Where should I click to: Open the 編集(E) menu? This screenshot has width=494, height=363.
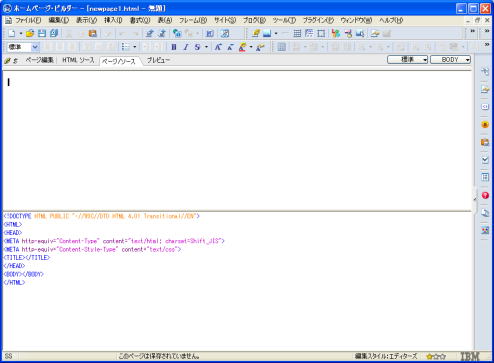point(59,20)
